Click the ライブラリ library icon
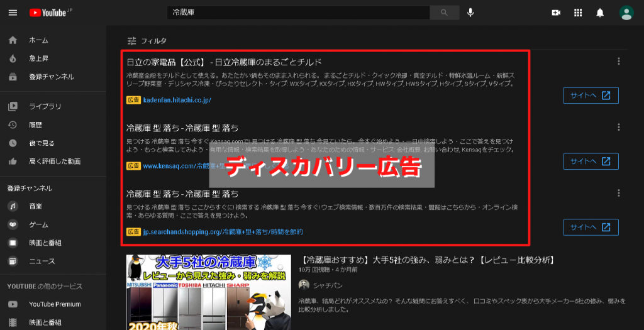 pos(13,106)
